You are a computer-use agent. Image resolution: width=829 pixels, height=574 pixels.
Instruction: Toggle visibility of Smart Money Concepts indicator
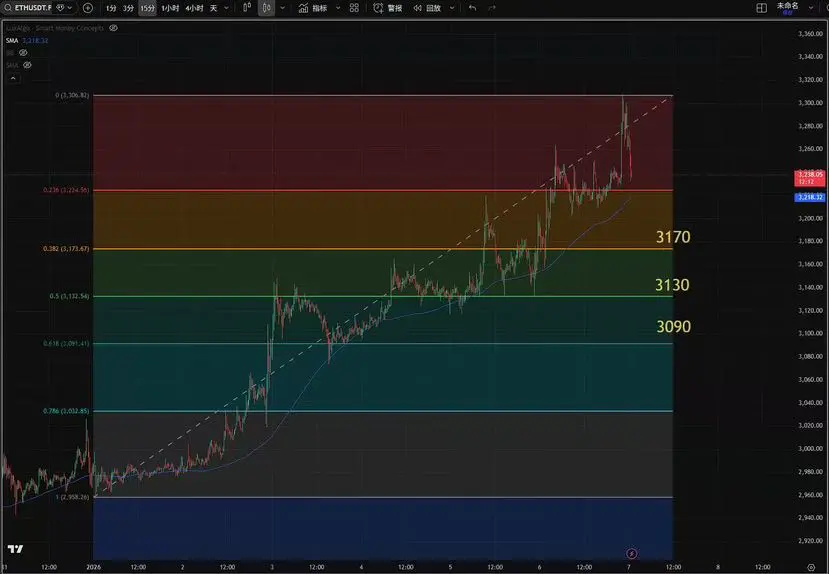113,28
